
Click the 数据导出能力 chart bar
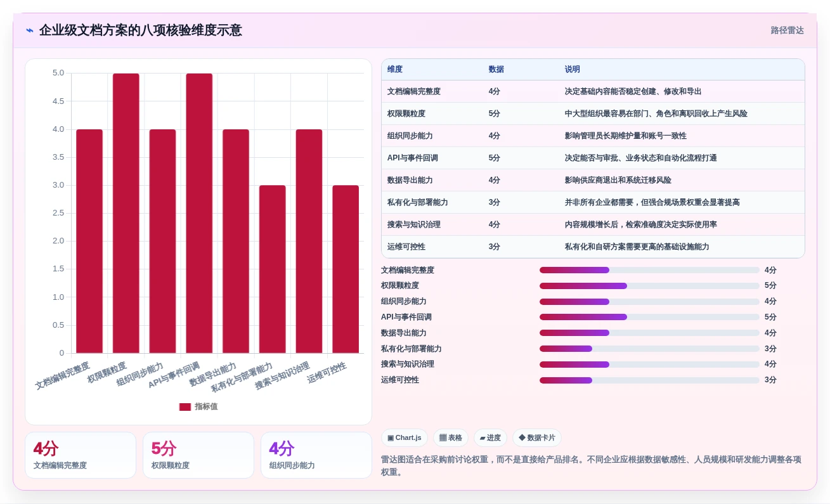coord(236,242)
